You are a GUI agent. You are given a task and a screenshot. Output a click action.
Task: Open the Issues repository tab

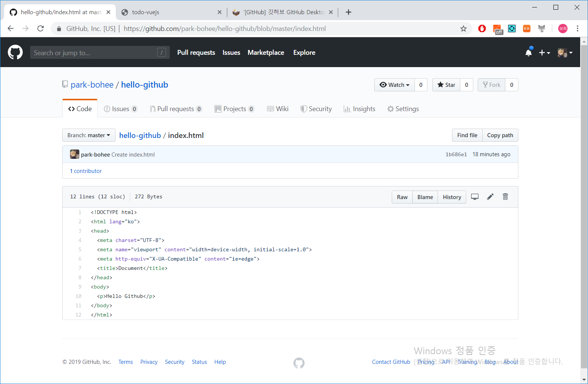pyautogui.click(x=120, y=109)
